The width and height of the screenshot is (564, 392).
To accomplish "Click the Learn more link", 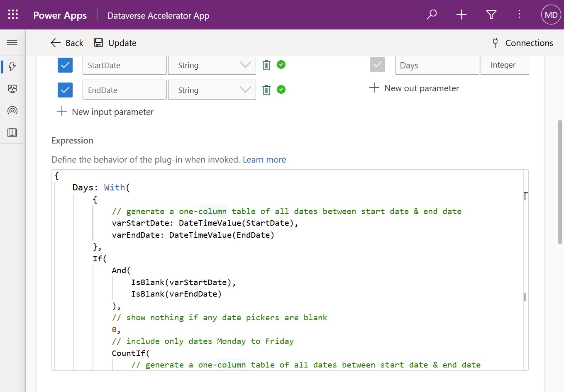I will [264, 159].
